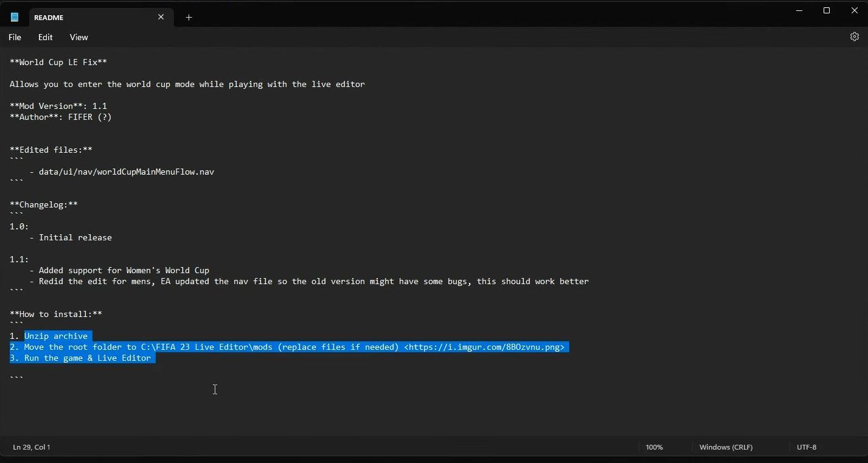The image size is (868, 463).
Task: Click the 'Redid the edit for mens' line
Action: click(309, 281)
